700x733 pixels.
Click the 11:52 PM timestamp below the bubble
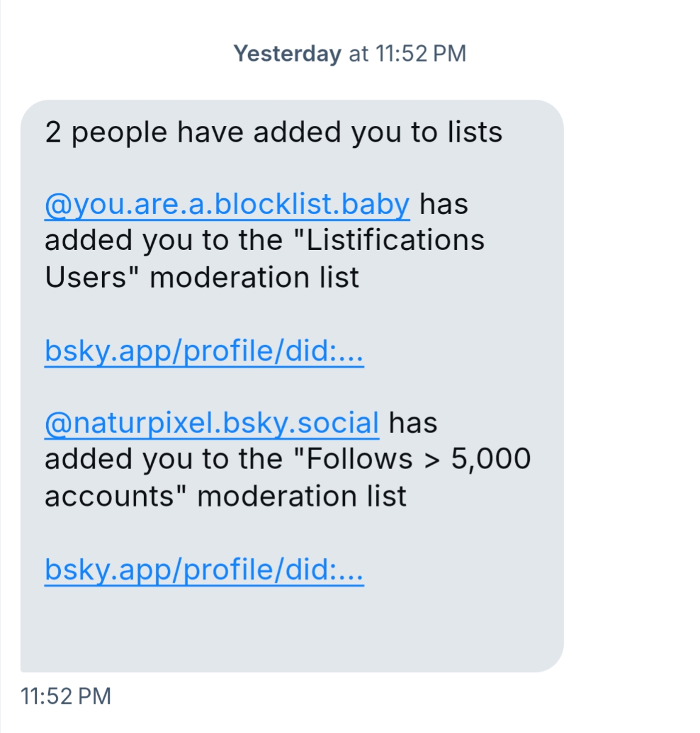point(66,696)
